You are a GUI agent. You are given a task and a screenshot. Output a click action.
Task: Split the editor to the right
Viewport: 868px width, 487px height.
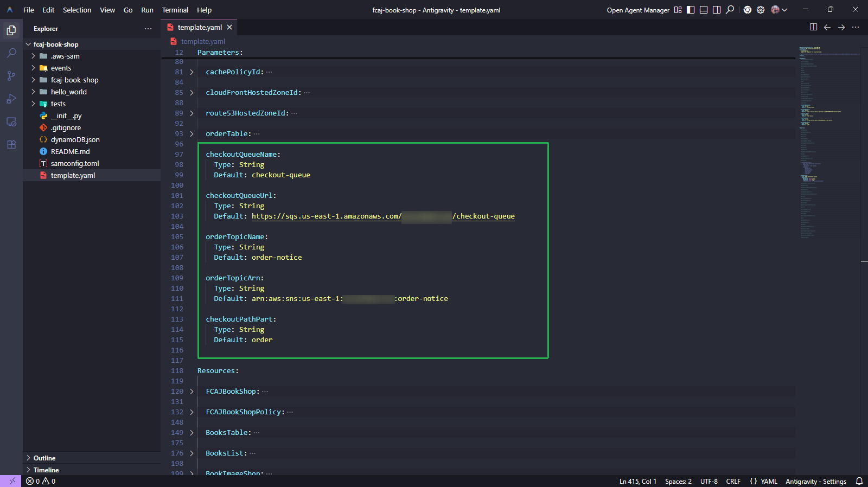(x=813, y=27)
